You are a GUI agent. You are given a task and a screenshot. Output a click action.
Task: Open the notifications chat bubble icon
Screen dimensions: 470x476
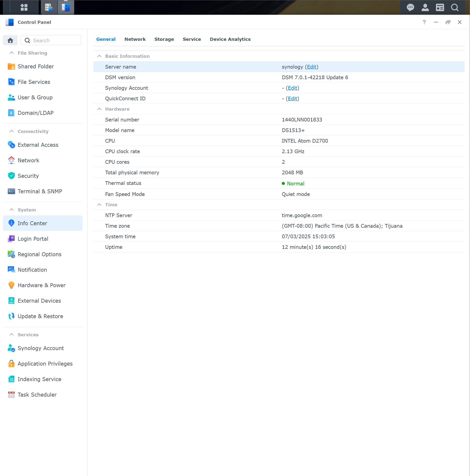410,7
